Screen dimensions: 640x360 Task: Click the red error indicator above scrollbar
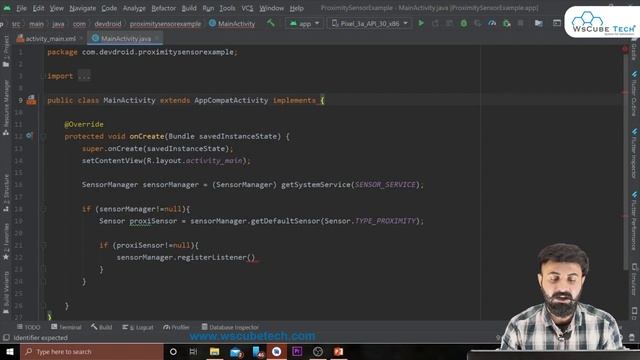pyautogui.click(x=625, y=49)
